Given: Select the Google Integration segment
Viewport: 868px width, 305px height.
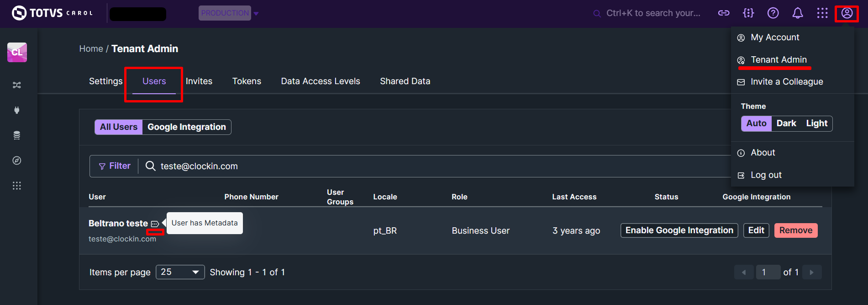Looking at the screenshot, I should point(187,127).
